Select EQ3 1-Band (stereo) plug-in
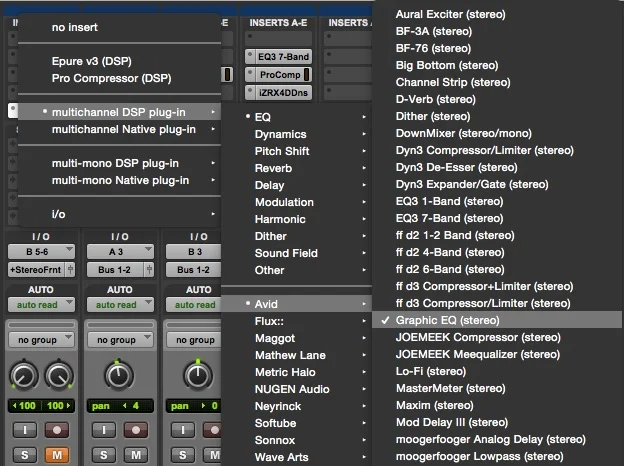 point(497,201)
